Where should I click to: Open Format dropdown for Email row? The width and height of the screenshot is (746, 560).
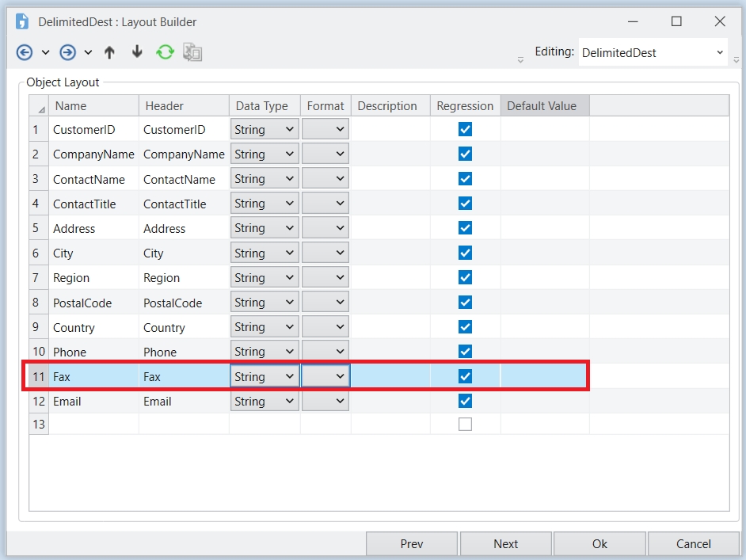click(340, 402)
